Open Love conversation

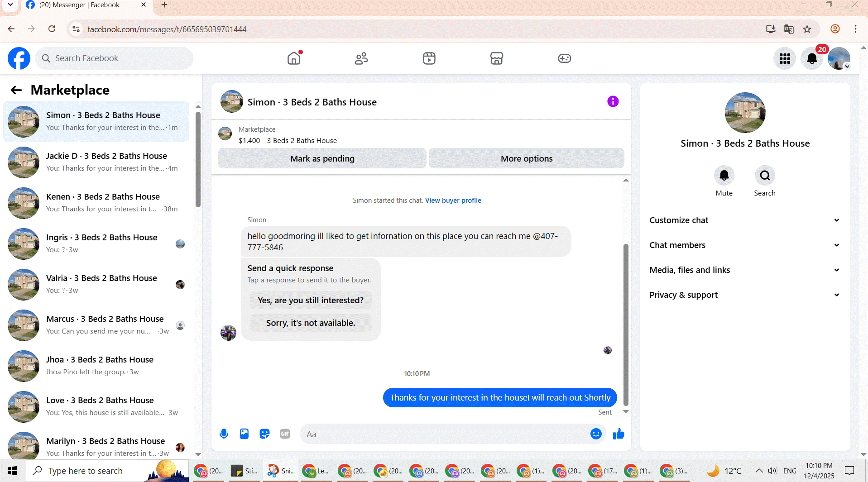point(96,407)
